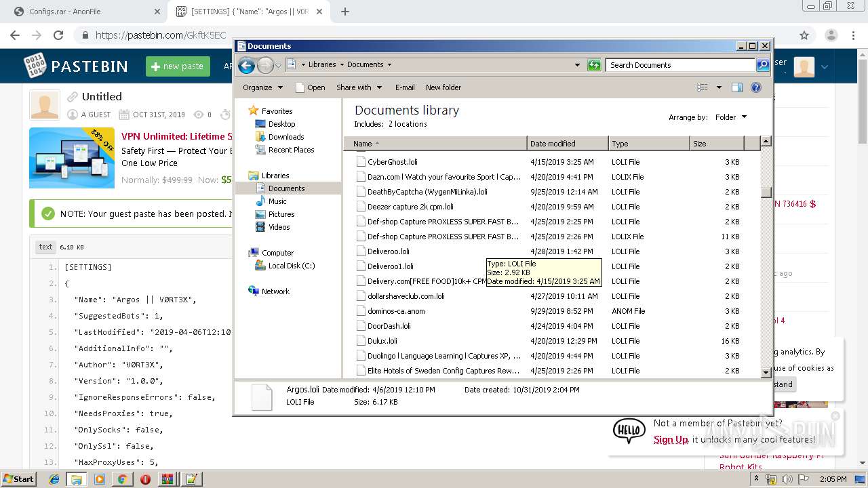Expand Libraries breadcrumb arrow
Viewport: 868px width, 488px height.
click(342, 65)
